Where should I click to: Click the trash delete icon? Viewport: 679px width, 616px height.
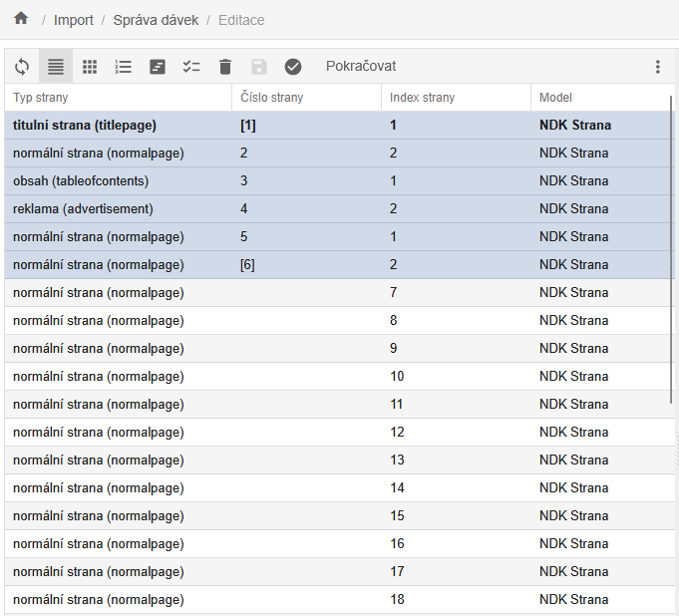[225, 67]
